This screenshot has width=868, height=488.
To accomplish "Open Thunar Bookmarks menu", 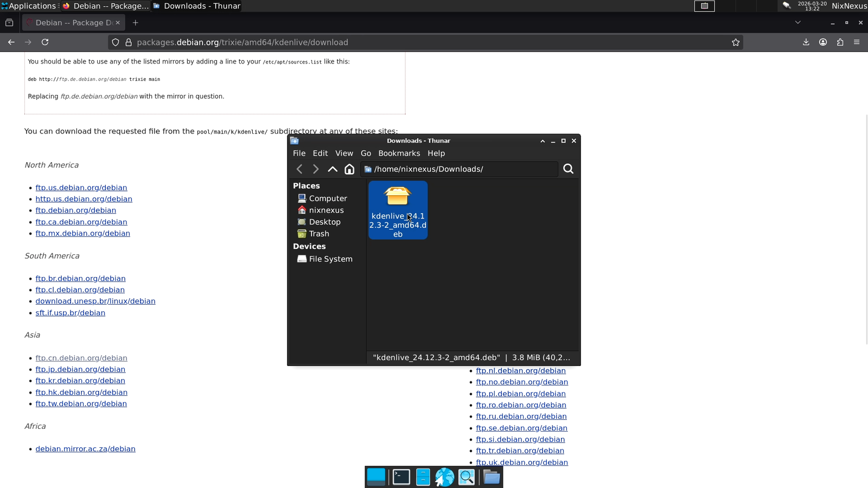I will [x=399, y=153].
